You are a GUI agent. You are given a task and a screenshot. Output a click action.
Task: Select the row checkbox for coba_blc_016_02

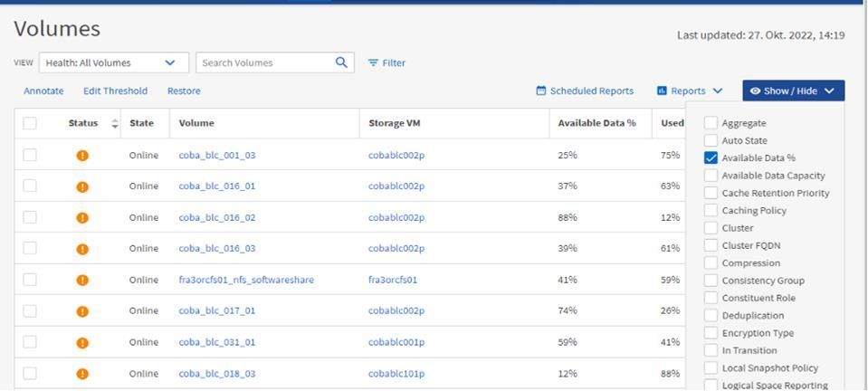click(30, 217)
